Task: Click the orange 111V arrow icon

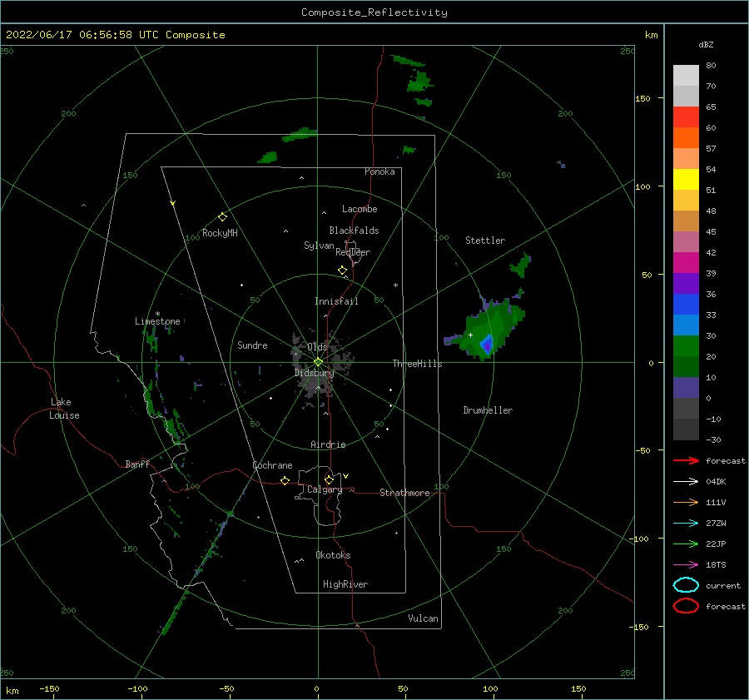Action: pos(686,502)
